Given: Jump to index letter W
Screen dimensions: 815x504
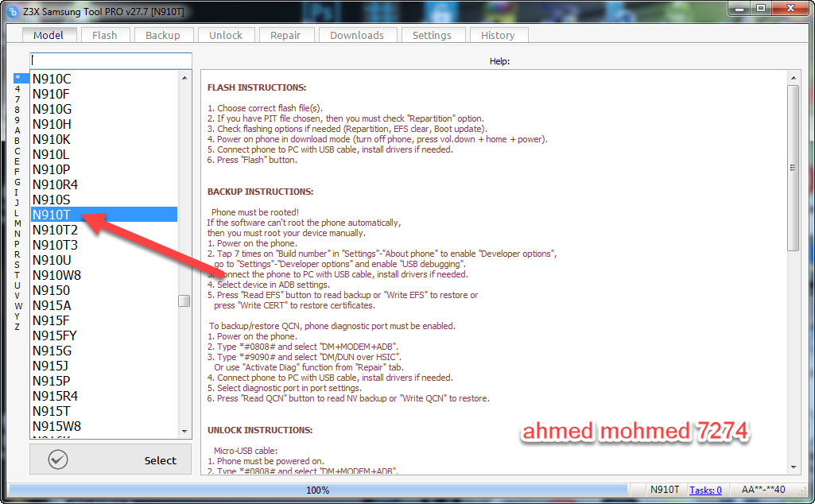Looking at the screenshot, I should pyautogui.click(x=18, y=306).
